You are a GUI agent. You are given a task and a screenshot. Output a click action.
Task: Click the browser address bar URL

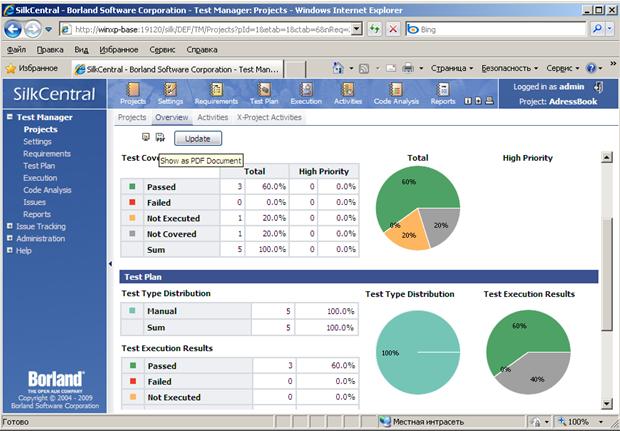(x=212, y=29)
